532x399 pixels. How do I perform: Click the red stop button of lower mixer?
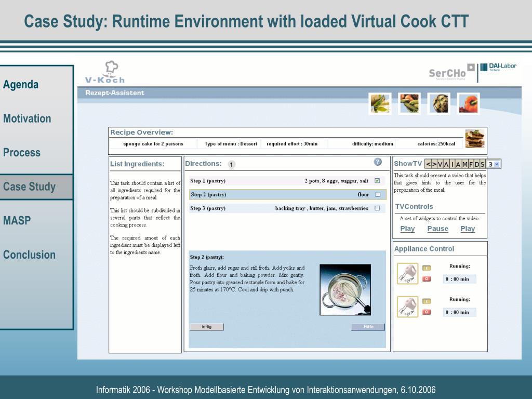[427, 312]
